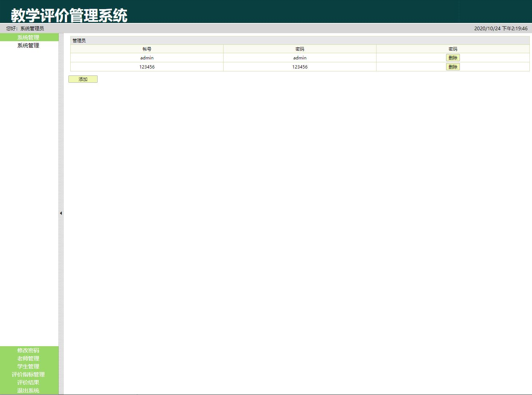Open 评价结果 from the sidebar
532x395 pixels.
tap(29, 382)
